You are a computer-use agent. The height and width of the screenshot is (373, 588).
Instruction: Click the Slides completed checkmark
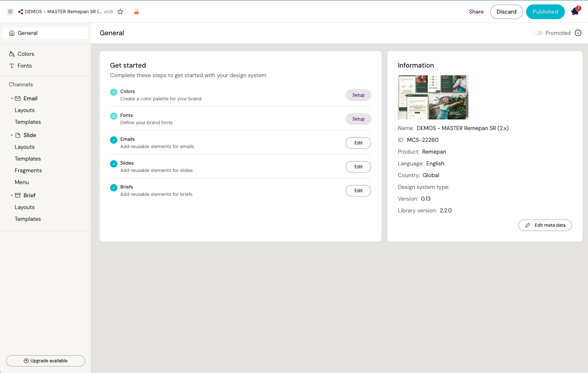[114, 164]
